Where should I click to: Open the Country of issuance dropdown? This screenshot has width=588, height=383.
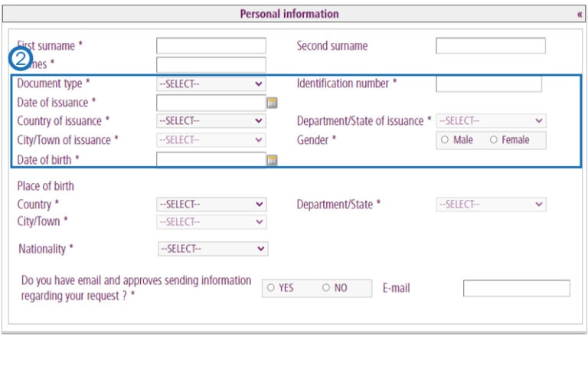coord(211,121)
